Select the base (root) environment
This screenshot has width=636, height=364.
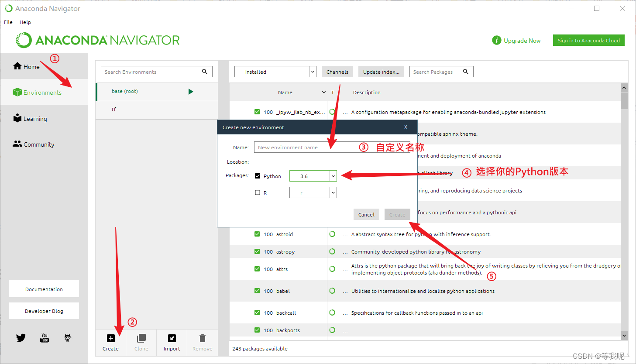157,92
